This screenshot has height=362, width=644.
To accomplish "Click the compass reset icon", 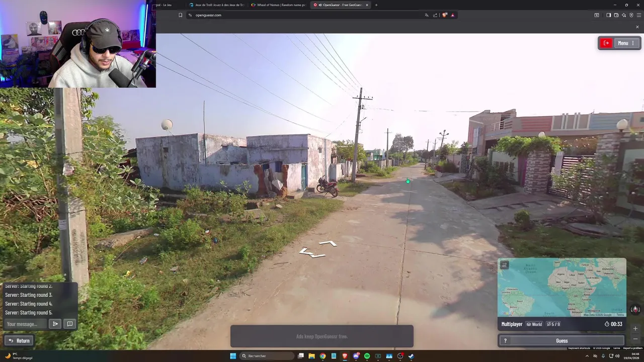I will pyautogui.click(x=635, y=310).
